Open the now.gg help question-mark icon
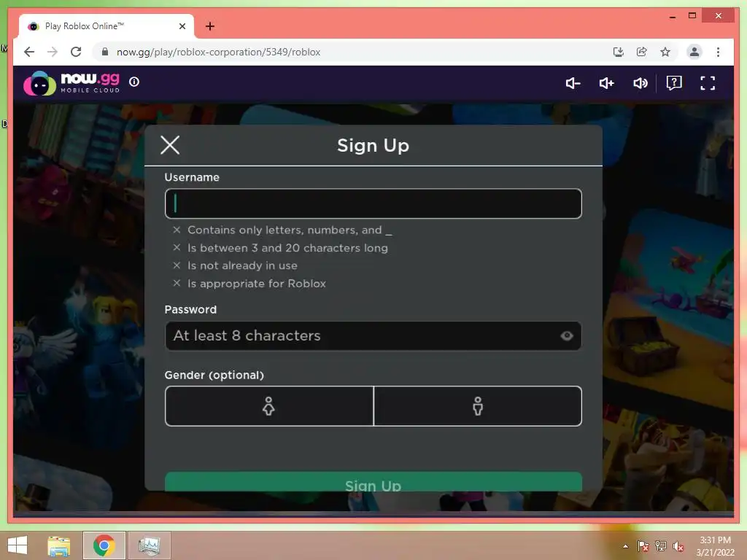This screenshot has height=560, width=747. point(673,83)
